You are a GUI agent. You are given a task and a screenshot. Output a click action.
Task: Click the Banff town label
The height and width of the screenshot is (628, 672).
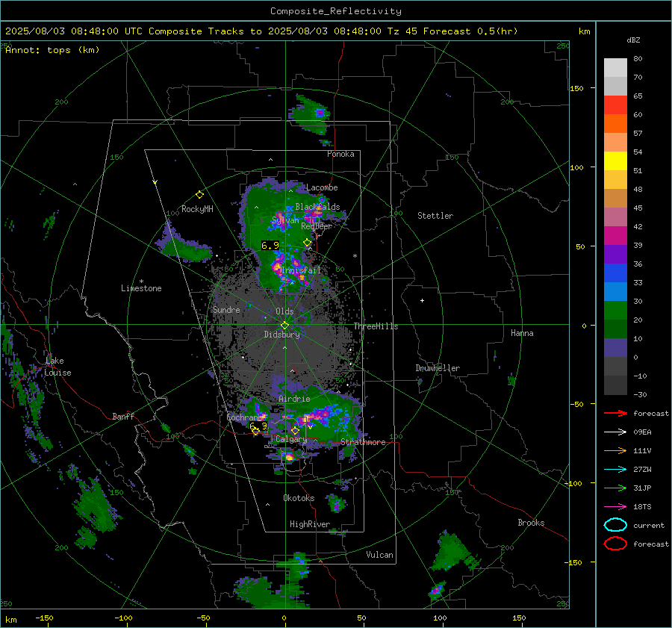coord(123,417)
